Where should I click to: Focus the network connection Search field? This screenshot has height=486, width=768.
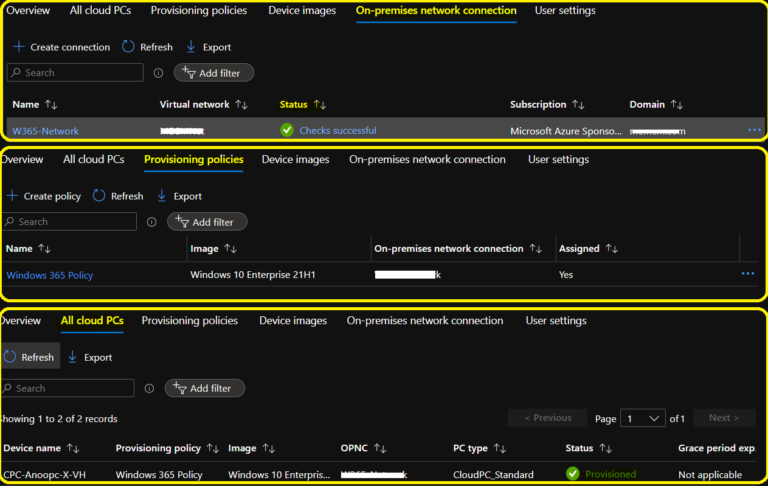tap(75, 73)
